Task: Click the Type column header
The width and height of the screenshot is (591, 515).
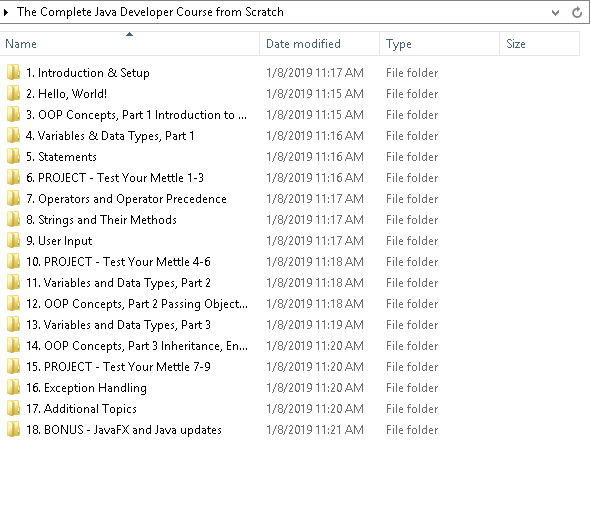Action: (439, 44)
